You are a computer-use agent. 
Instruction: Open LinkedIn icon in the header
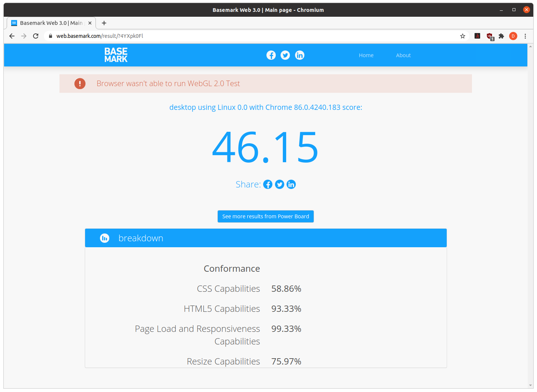pyautogui.click(x=300, y=55)
